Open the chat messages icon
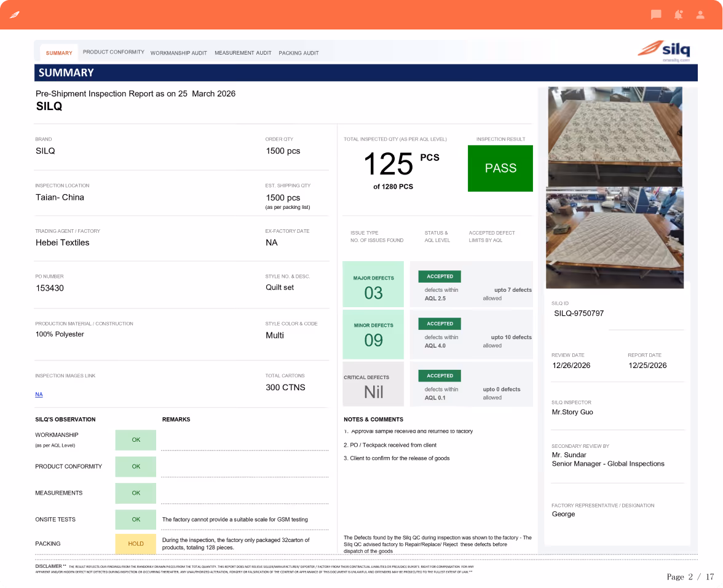 coord(655,15)
